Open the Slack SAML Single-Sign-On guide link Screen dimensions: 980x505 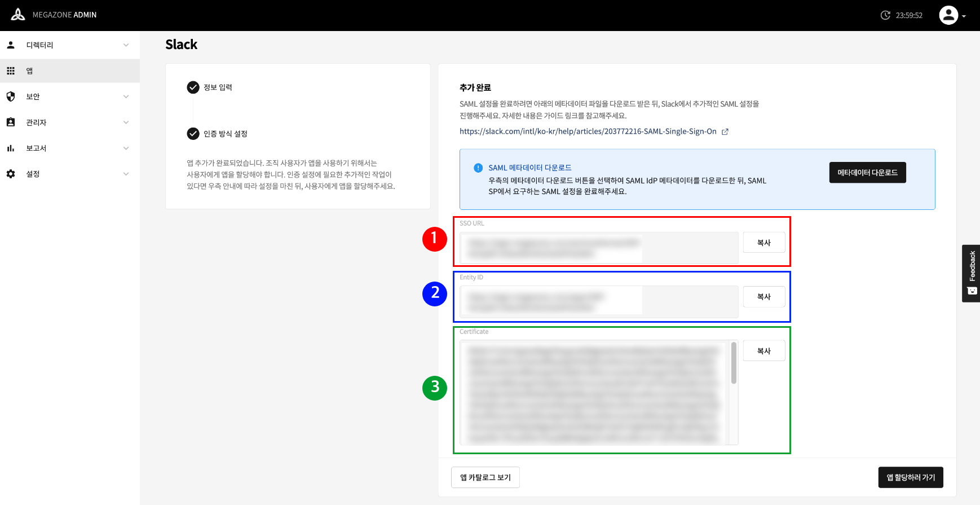588,131
